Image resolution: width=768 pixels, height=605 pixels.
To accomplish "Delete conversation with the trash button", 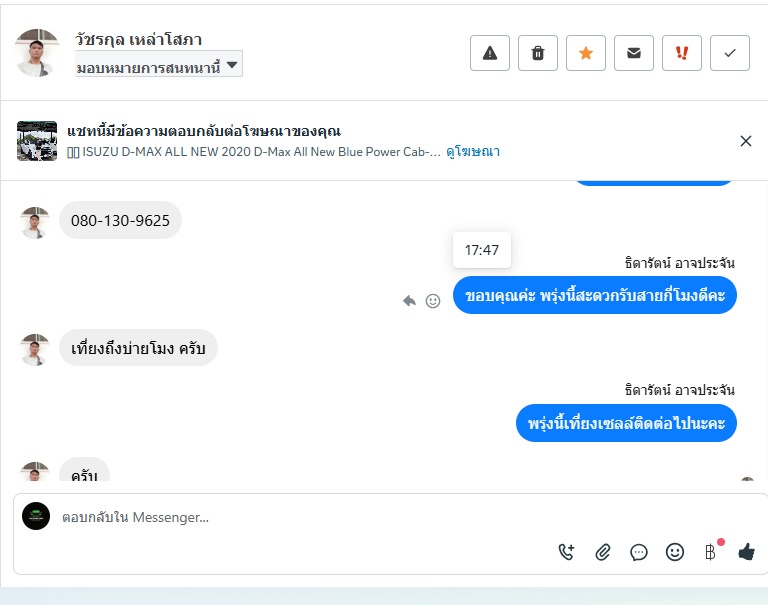I will 538,53.
